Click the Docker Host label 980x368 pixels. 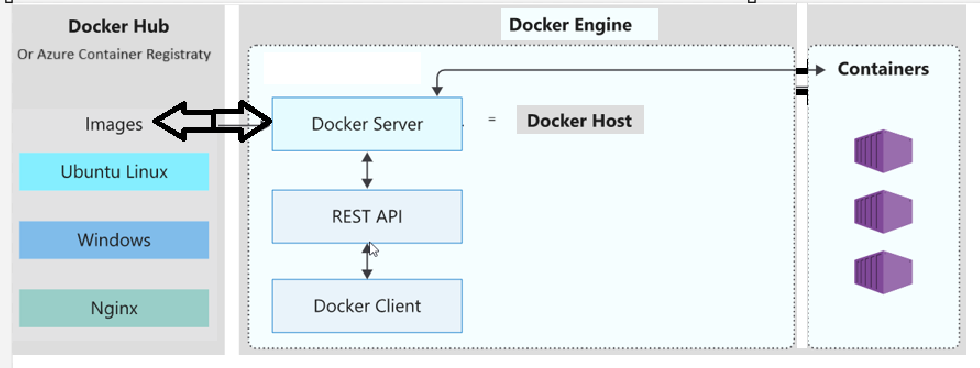(x=580, y=120)
